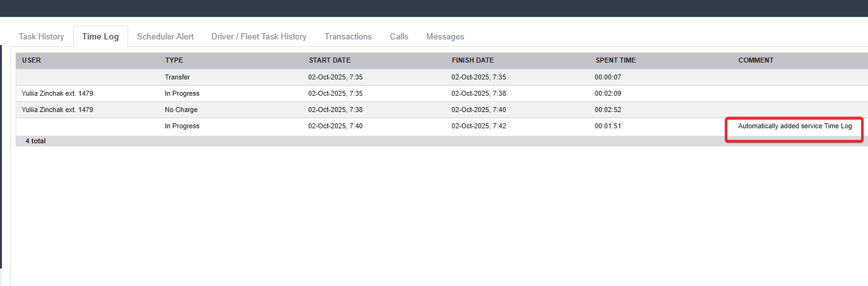
Task: Click the '4 total' footer row
Action: (36, 141)
